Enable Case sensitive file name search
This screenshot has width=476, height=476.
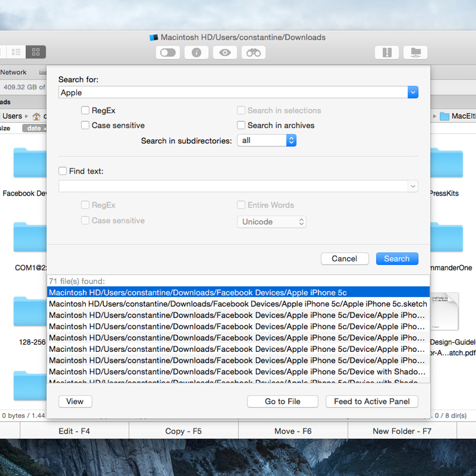(x=85, y=125)
